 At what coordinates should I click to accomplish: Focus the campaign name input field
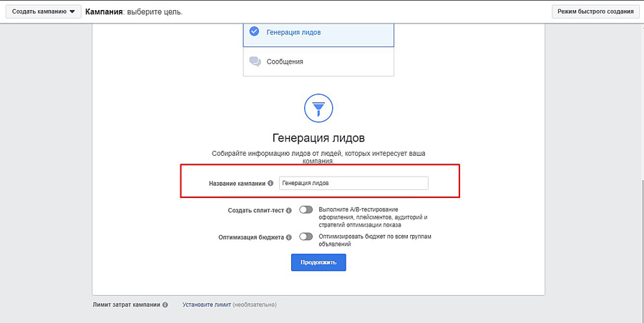coord(353,183)
